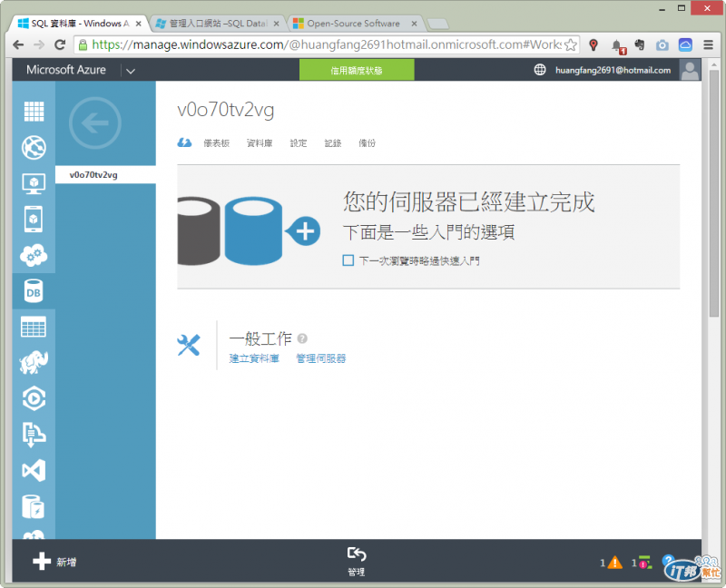Switch to the 備份 tab
This screenshot has width=726, height=588.
(368, 143)
